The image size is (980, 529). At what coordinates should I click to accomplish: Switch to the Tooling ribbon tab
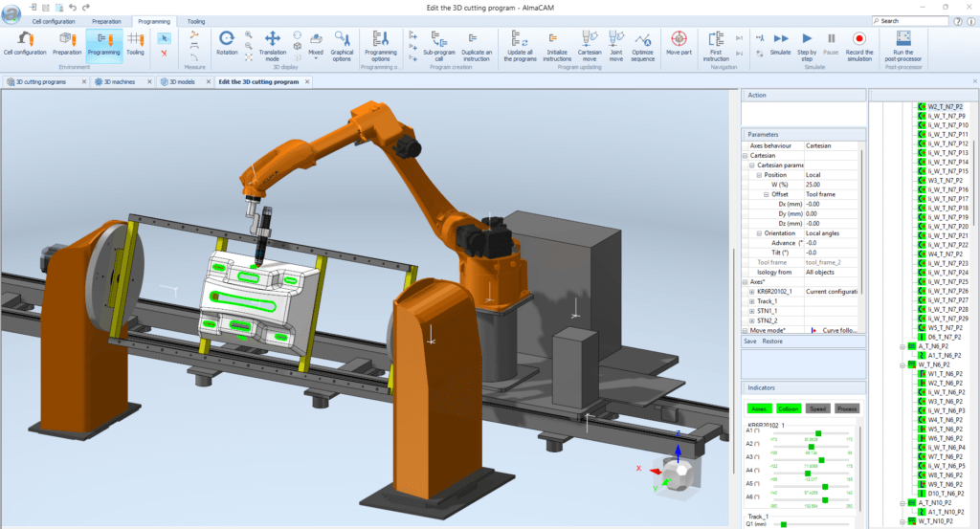pyautogui.click(x=195, y=20)
